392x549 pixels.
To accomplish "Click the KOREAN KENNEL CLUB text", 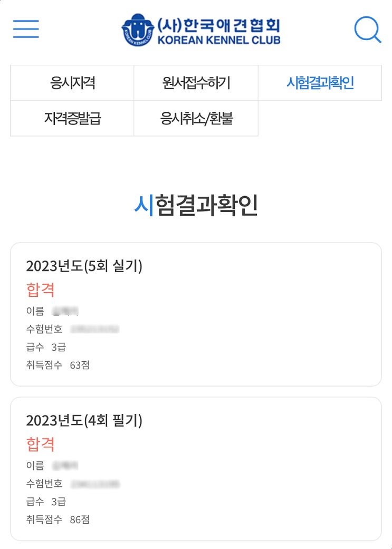I will pyautogui.click(x=219, y=40).
